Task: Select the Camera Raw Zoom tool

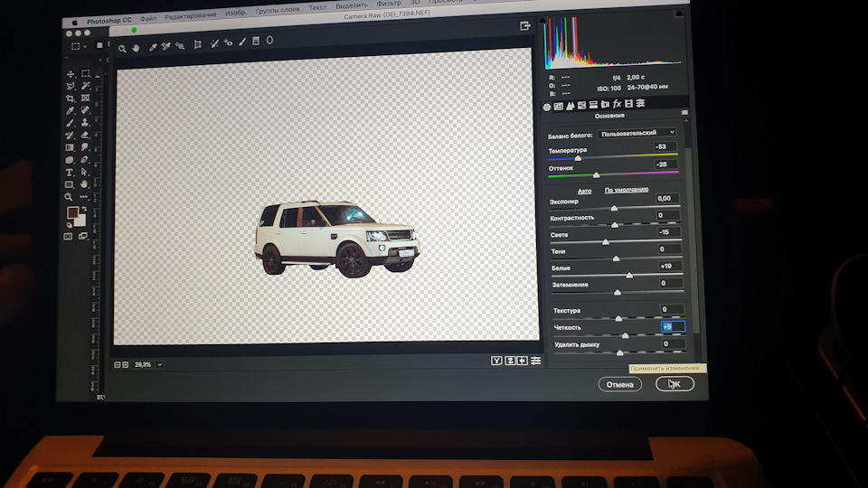Action: [x=122, y=49]
